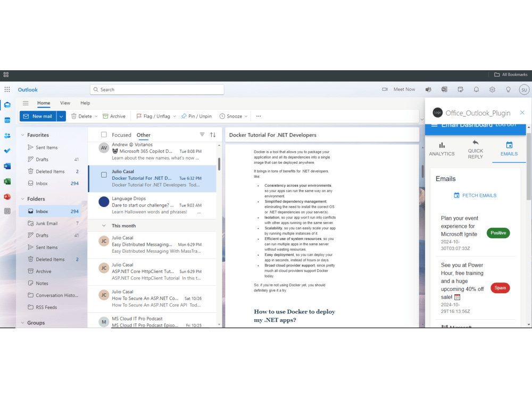Switch to the Home ribbon tab
The width and height of the screenshot is (532, 399).
coord(44,103)
